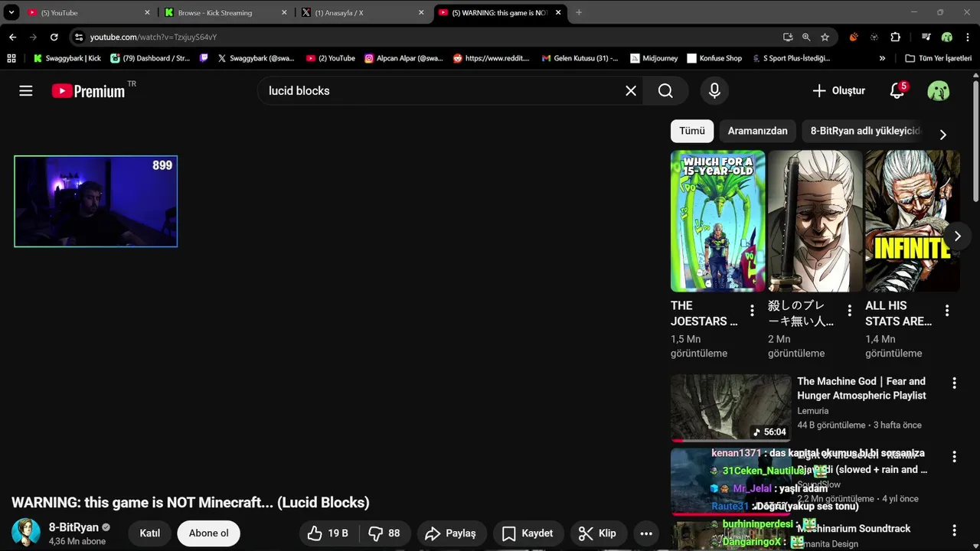
Task: Show hidden bookmarks with chevron
Action: click(882, 58)
